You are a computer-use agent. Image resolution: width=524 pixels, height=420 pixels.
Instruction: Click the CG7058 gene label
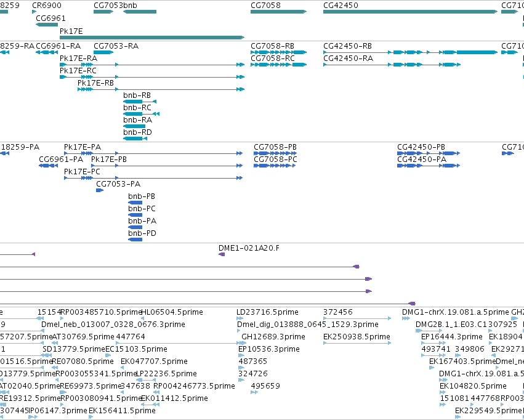(x=265, y=6)
